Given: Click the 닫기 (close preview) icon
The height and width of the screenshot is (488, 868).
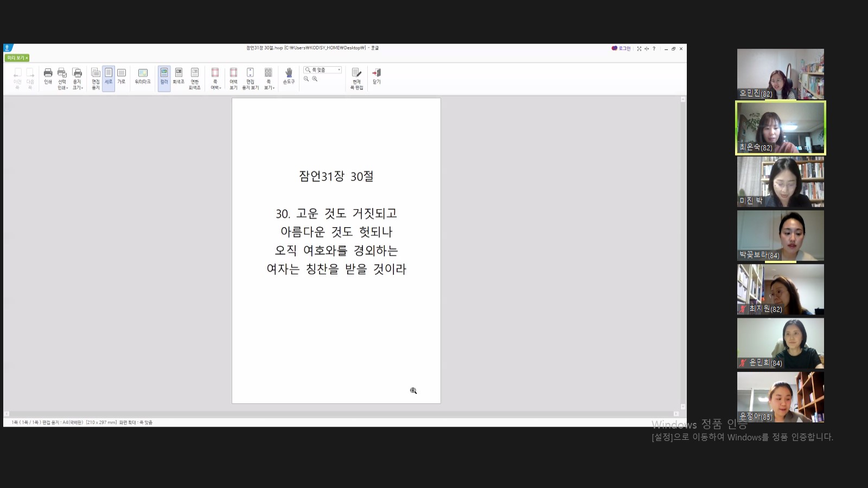Looking at the screenshot, I should [376, 76].
